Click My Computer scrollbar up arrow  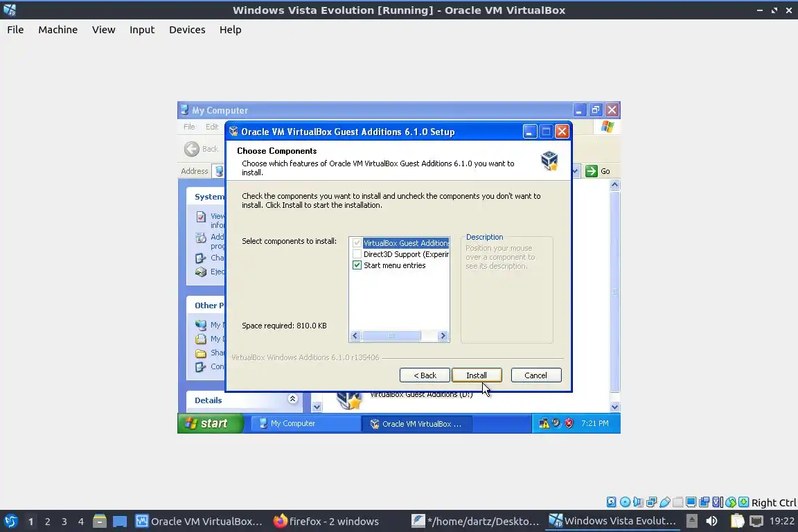pyautogui.click(x=615, y=185)
